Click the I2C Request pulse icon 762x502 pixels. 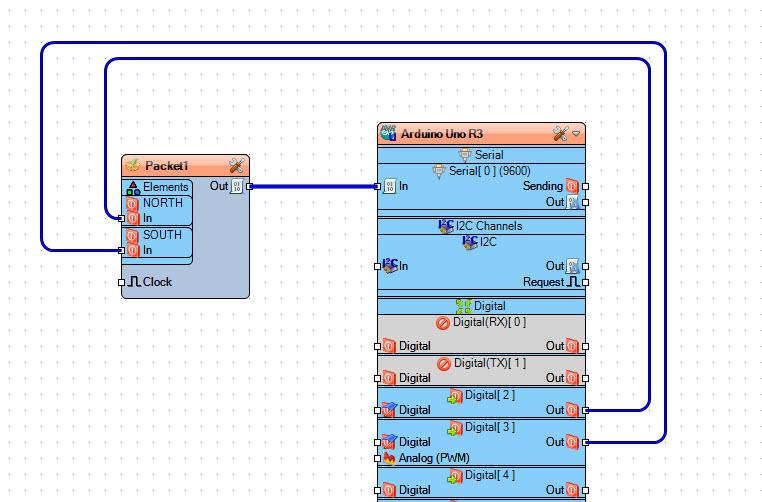click(x=574, y=282)
